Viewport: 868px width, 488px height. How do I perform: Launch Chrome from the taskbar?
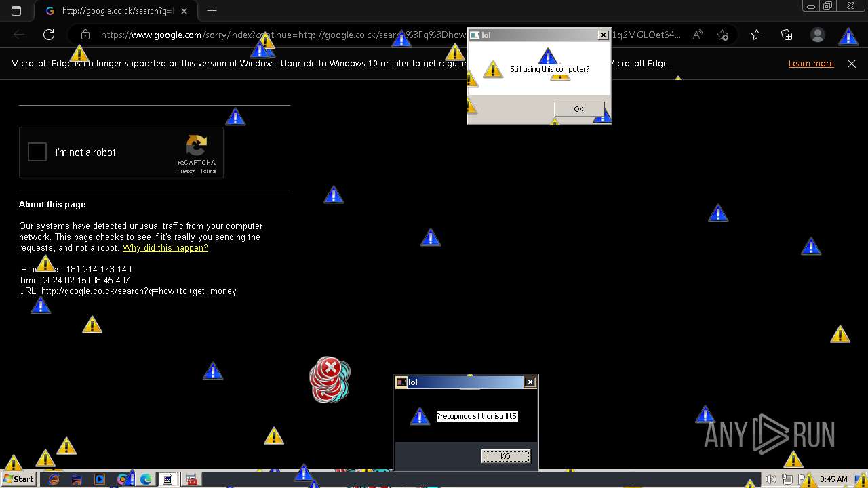click(123, 479)
